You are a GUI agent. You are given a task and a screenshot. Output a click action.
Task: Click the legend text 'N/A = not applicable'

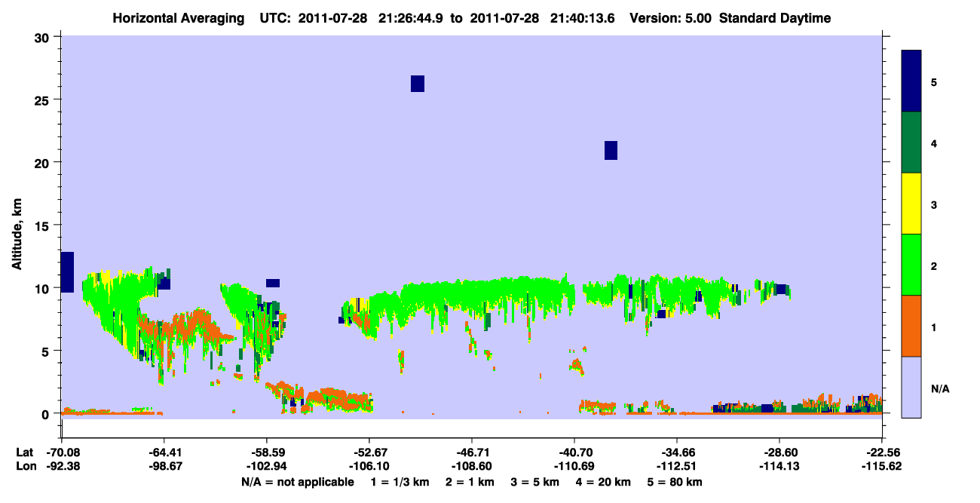297,482
